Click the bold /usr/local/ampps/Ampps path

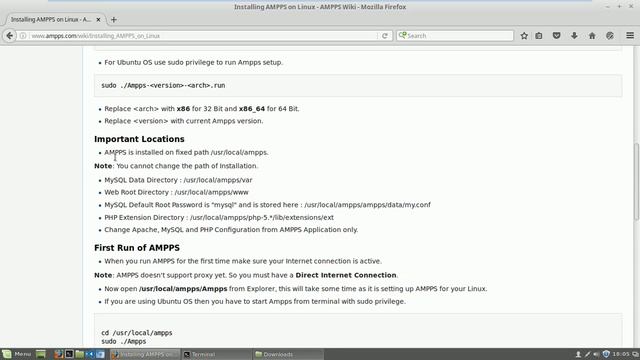[x=183, y=289]
